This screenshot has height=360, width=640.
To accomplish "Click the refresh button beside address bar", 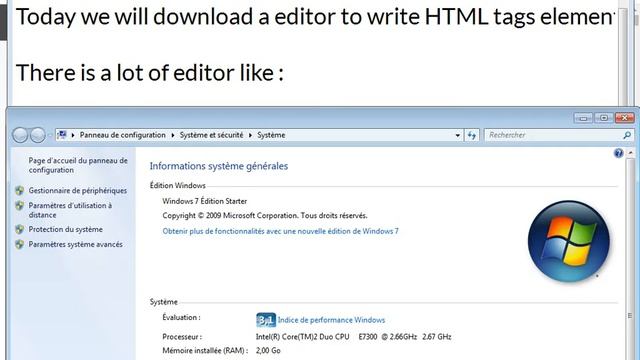I will [472, 135].
